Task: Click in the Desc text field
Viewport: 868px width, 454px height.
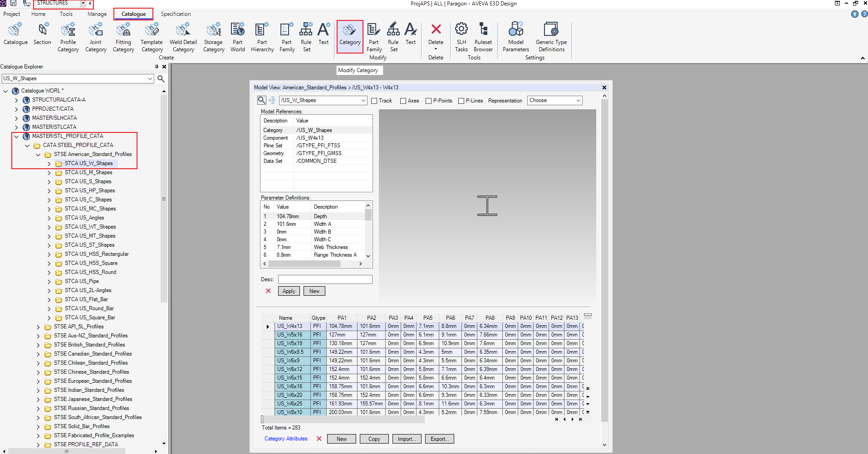Action: [x=325, y=279]
